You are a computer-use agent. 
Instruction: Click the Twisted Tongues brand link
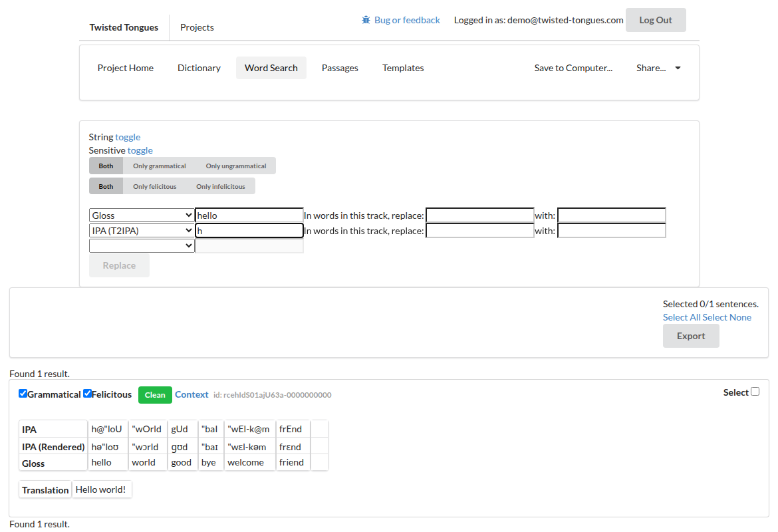click(x=124, y=27)
